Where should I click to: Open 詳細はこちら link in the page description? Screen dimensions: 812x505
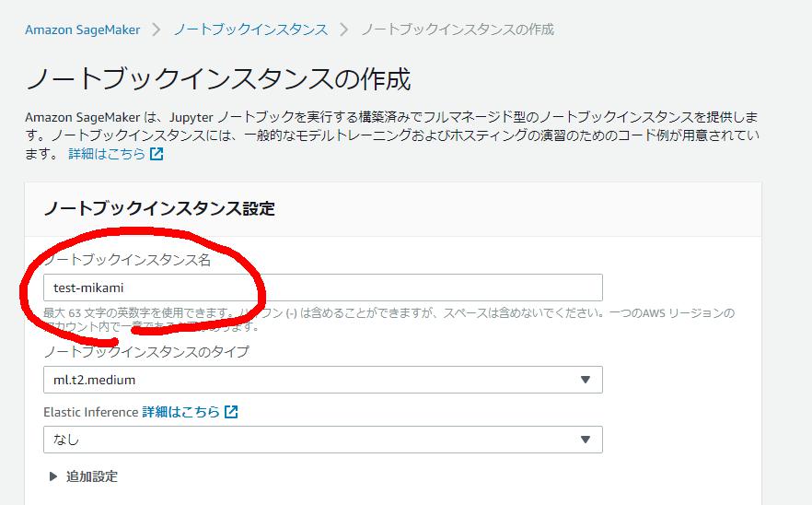(107, 154)
